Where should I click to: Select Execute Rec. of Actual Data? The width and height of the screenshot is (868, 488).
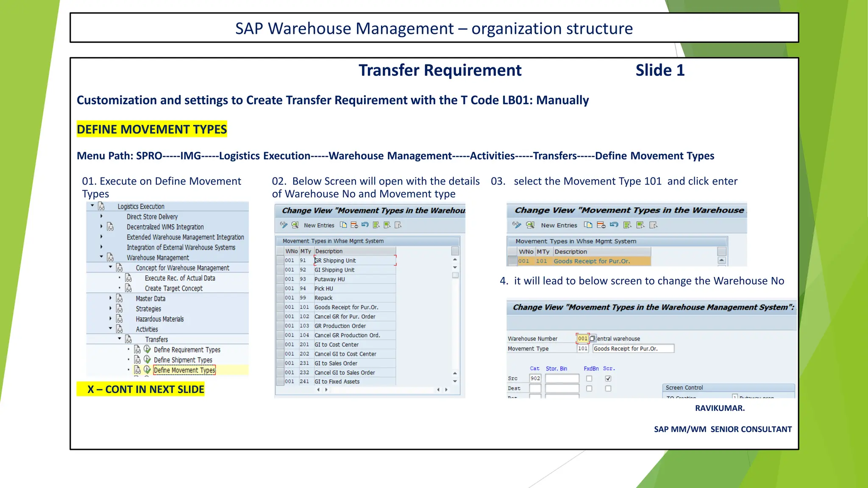click(180, 278)
